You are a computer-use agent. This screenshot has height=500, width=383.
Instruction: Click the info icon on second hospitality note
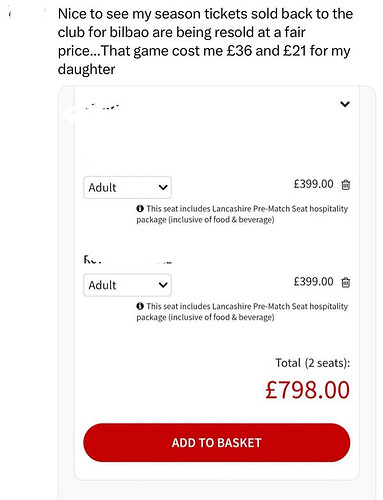tap(140, 306)
